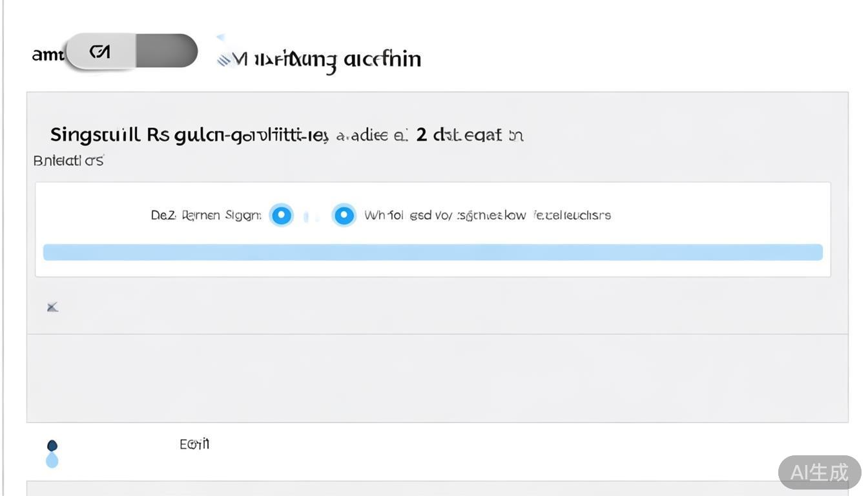Select the second blue radio button
This screenshot has width=868, height=496.
coord(344,215)
